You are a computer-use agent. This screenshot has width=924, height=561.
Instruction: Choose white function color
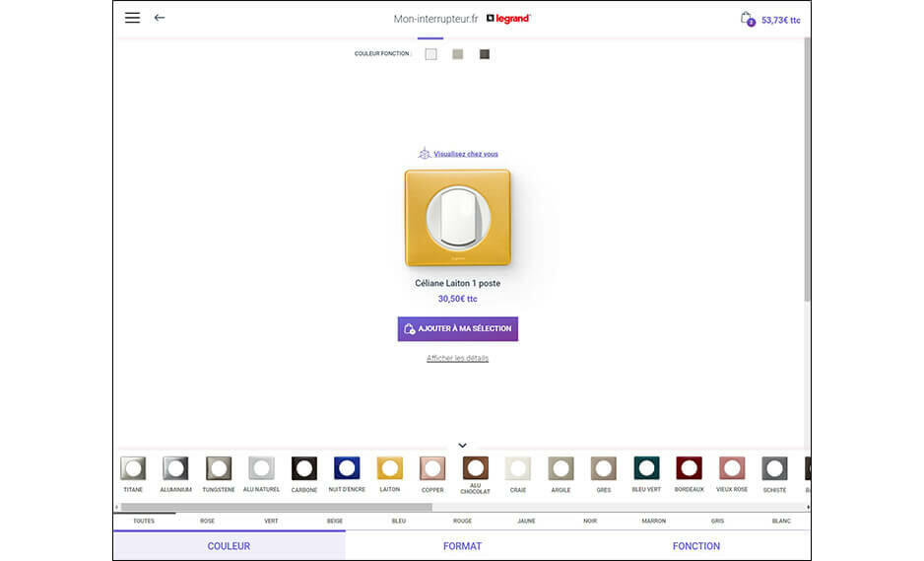tap(430, 54)
